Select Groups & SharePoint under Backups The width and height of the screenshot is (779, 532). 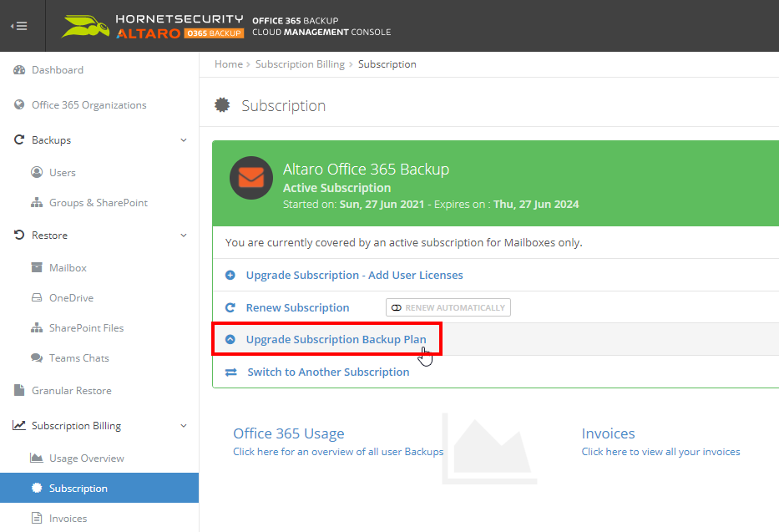pos(98,203)
